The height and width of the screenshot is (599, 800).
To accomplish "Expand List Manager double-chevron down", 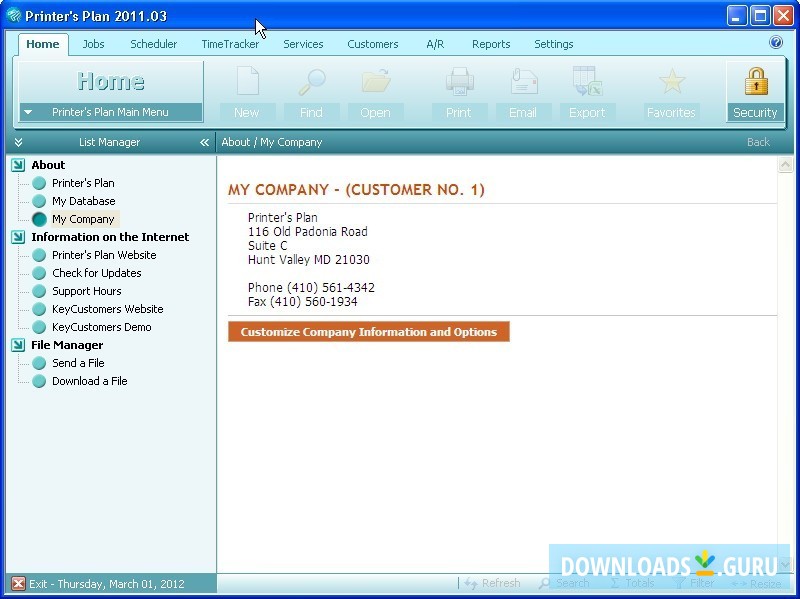I will point(18,142).
